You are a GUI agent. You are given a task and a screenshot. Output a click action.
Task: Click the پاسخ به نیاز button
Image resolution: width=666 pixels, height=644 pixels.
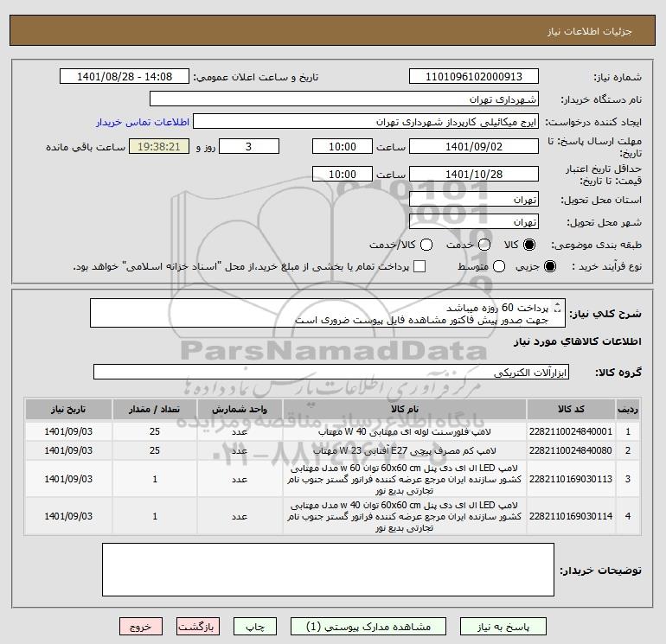tap(503, 627)
